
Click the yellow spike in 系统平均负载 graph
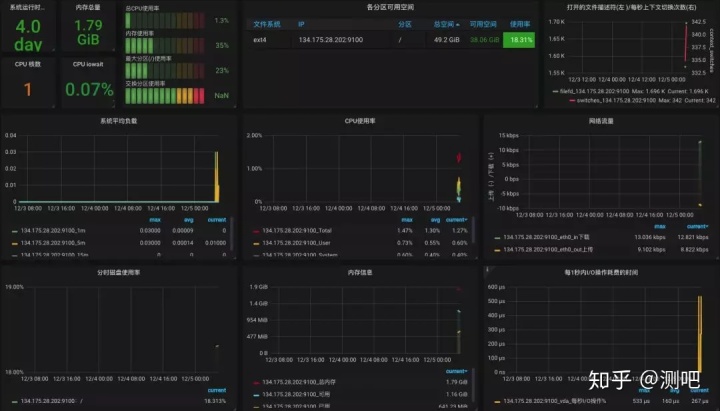pos(217,177)
